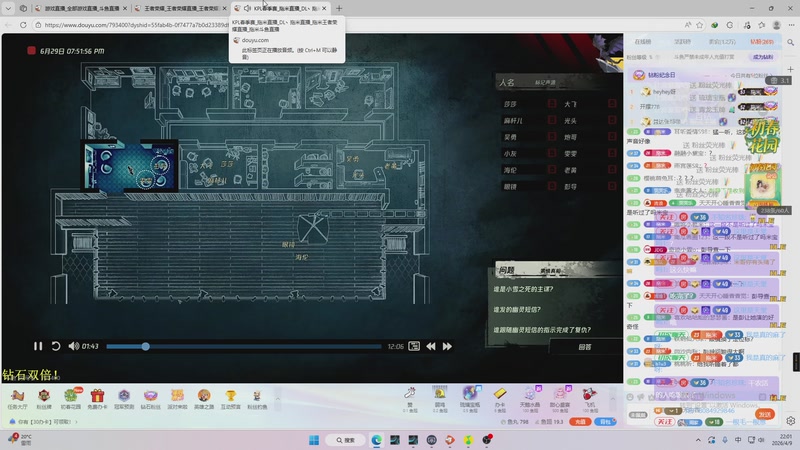The width and height of the screenshot is (800, 450).
Task: Mark checkbox next to 吴勇
Action: (552, 137)
